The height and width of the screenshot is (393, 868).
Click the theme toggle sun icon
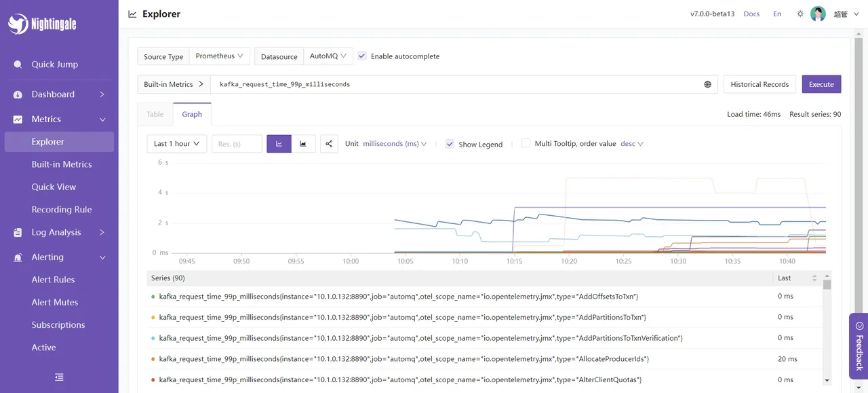point(800,14)
